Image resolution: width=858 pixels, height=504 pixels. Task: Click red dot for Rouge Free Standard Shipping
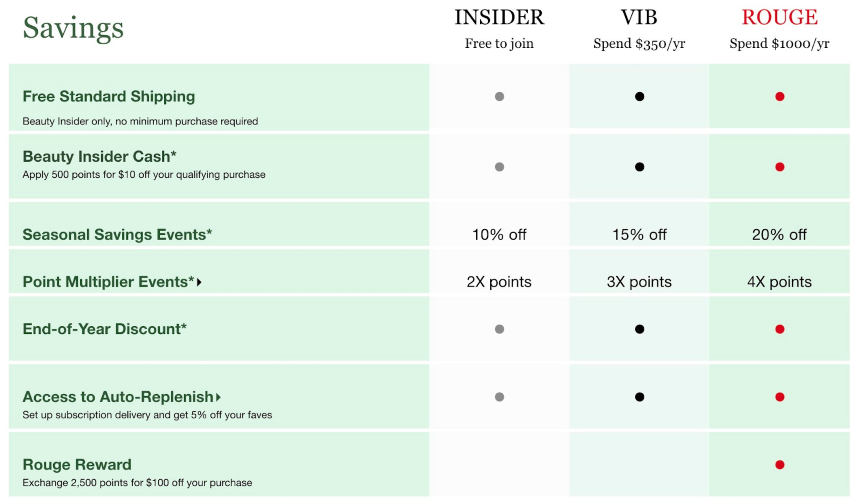pos(779,96)
